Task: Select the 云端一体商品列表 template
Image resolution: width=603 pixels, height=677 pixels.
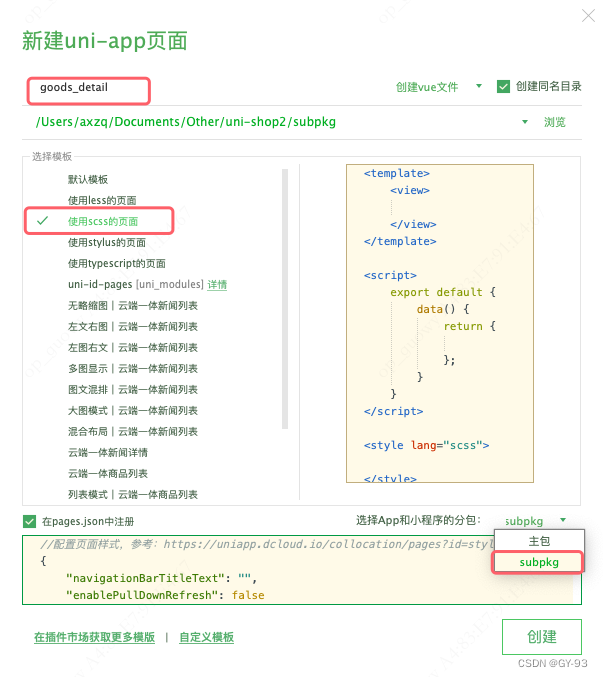Action: pos(107,474)
